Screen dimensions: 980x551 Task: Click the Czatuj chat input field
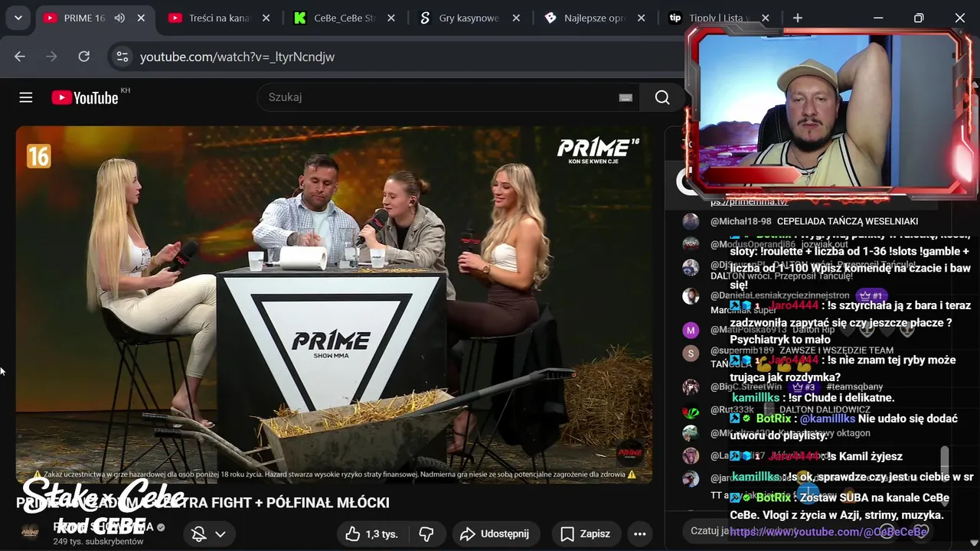click(781, 530)
